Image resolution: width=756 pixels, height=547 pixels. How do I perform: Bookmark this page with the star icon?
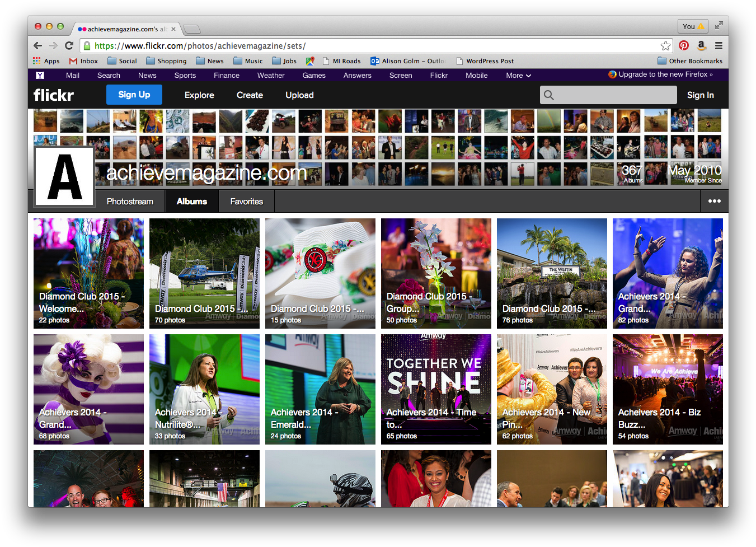coord(665,46)
